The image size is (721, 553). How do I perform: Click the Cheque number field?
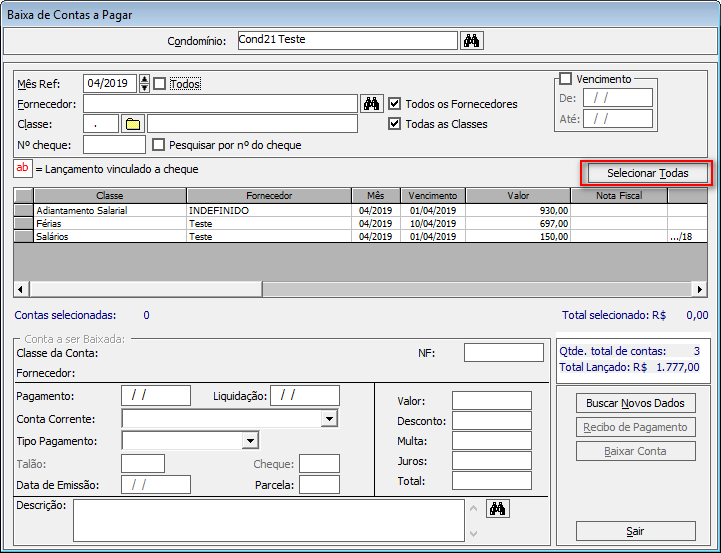tap(320, 464)
